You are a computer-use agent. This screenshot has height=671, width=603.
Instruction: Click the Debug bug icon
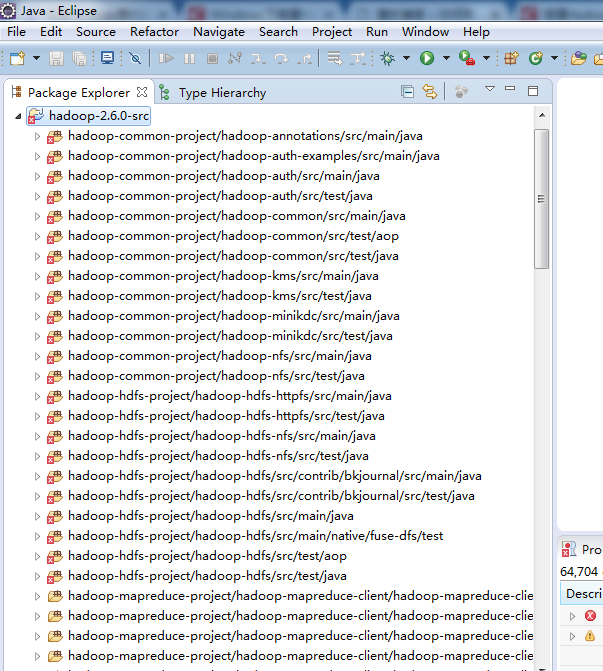click(x=387, y=58)
